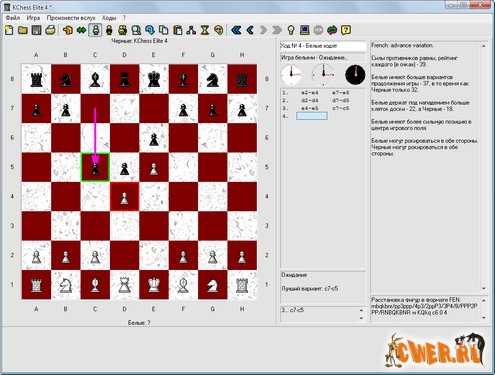Click move list bottom box up arrow
The height and width of the screenshot is (375, 495).
(361, 310)
